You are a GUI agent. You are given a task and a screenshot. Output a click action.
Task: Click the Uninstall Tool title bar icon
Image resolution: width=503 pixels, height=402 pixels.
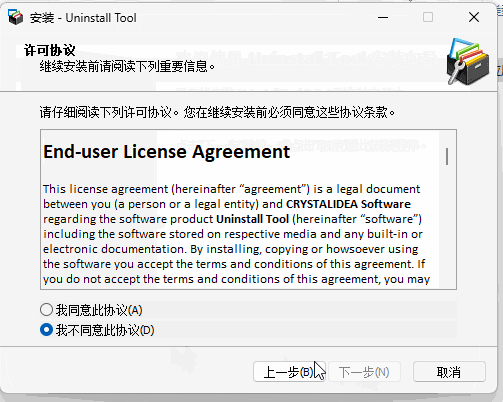pos(15,17)
